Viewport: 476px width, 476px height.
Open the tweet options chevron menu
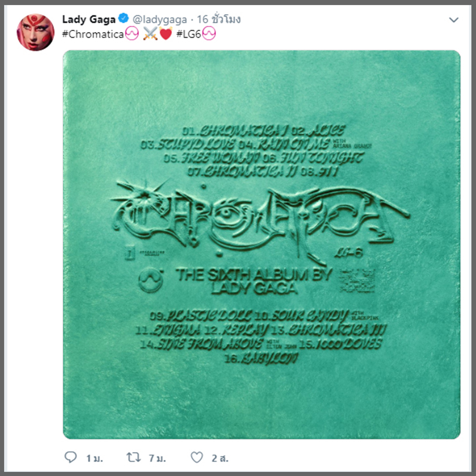point(454,20)
